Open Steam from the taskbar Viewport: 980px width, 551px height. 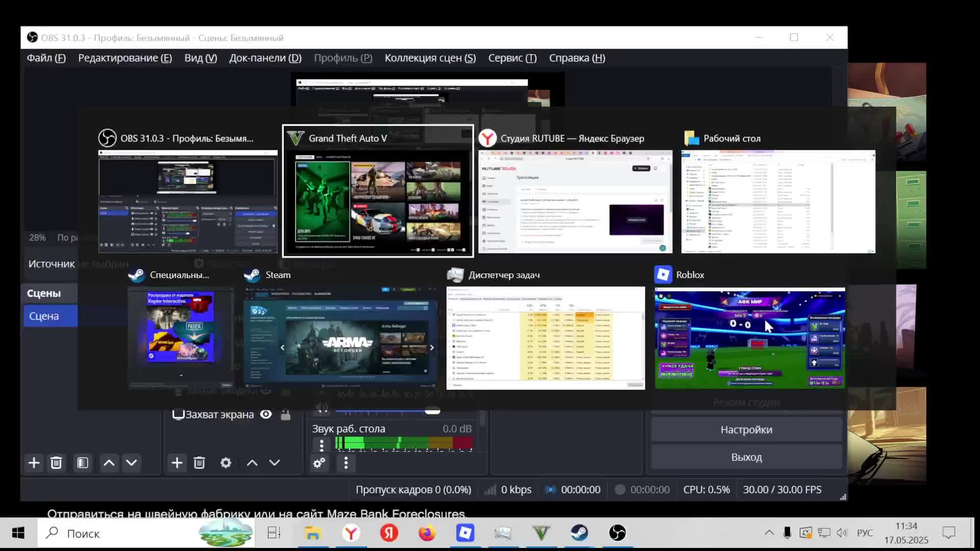(x=579, y=533)
